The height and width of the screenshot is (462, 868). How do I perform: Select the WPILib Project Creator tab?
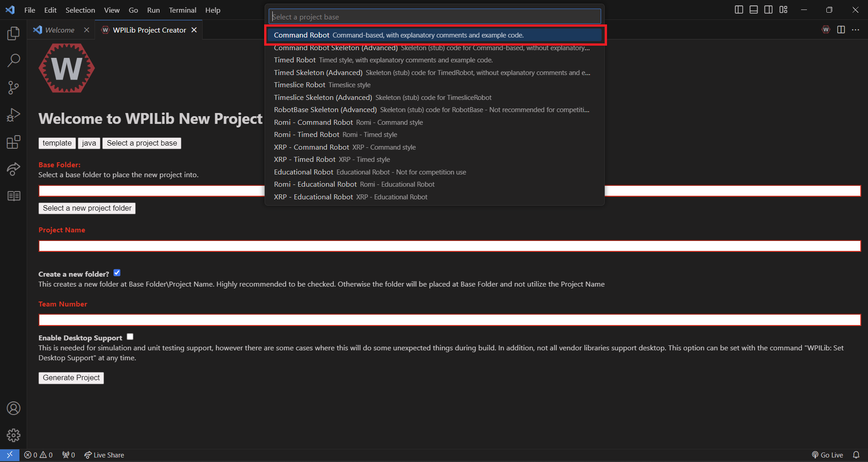pos(149,30)
